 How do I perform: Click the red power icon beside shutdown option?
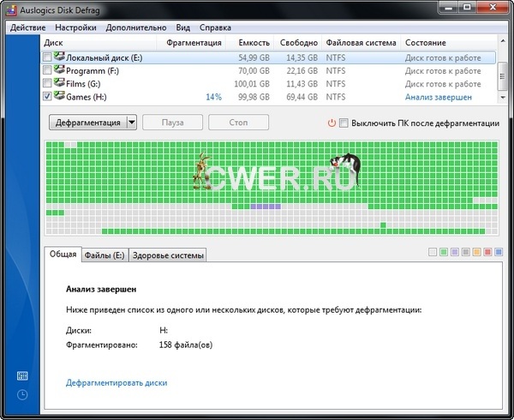pos(332,123)
